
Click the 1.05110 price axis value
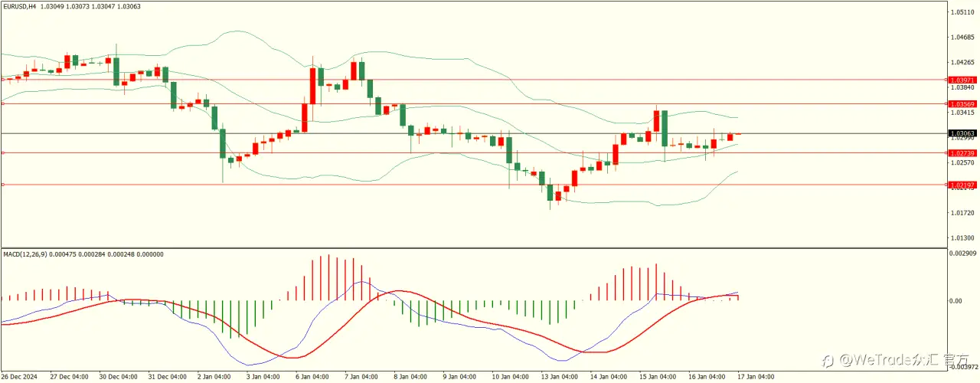962,12
